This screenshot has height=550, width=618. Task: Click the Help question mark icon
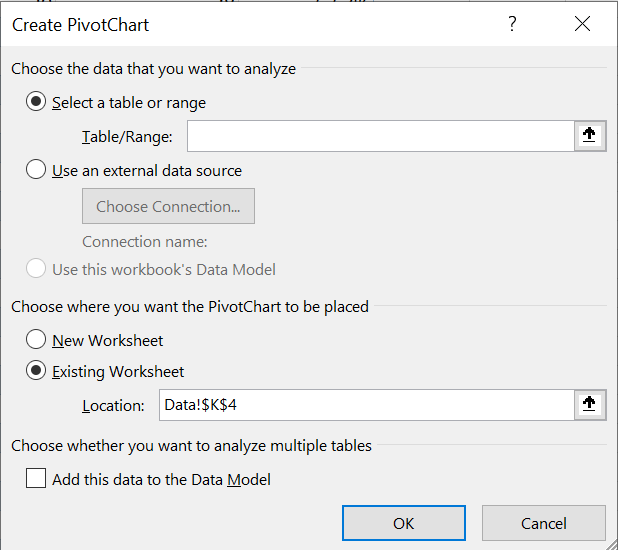(513, 25)
